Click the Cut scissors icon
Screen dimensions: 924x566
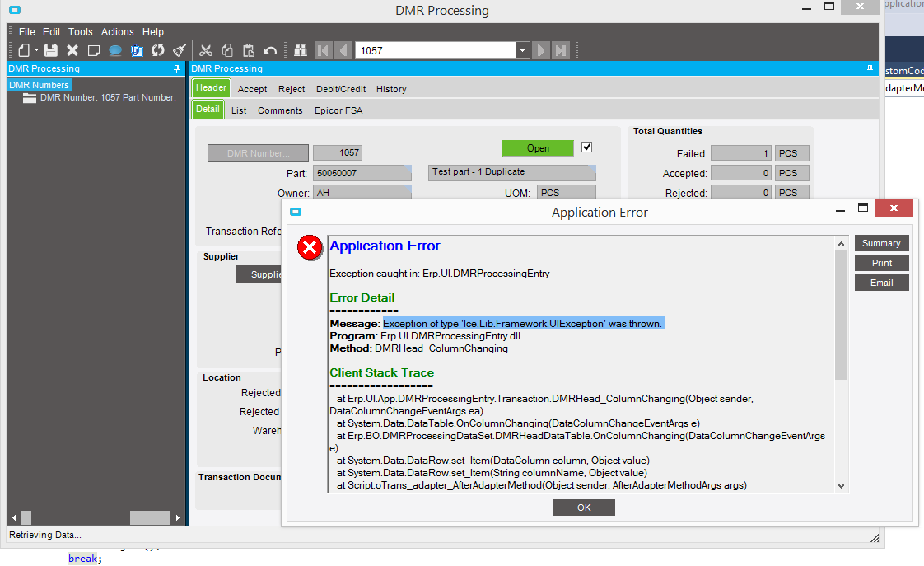[206, 51]
